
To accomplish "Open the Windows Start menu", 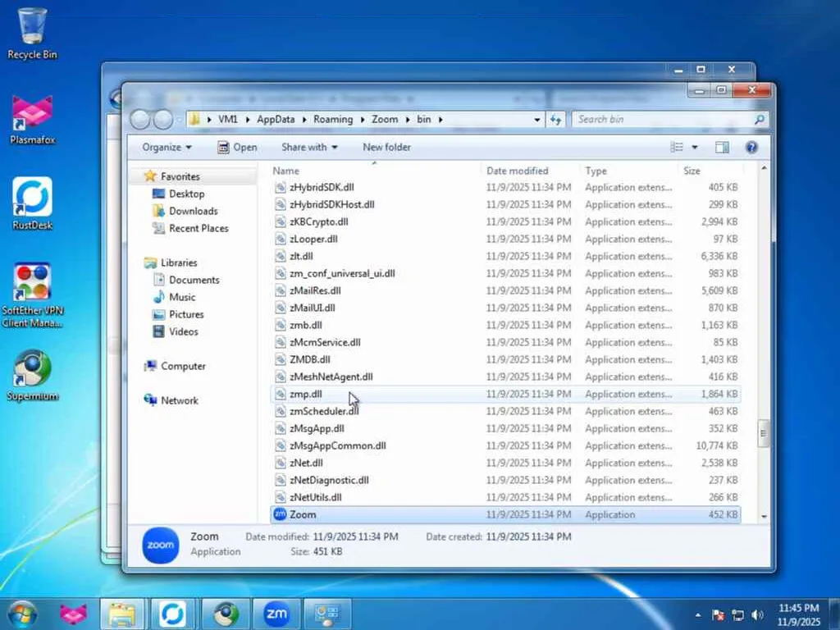I will (x=22, y=614).
